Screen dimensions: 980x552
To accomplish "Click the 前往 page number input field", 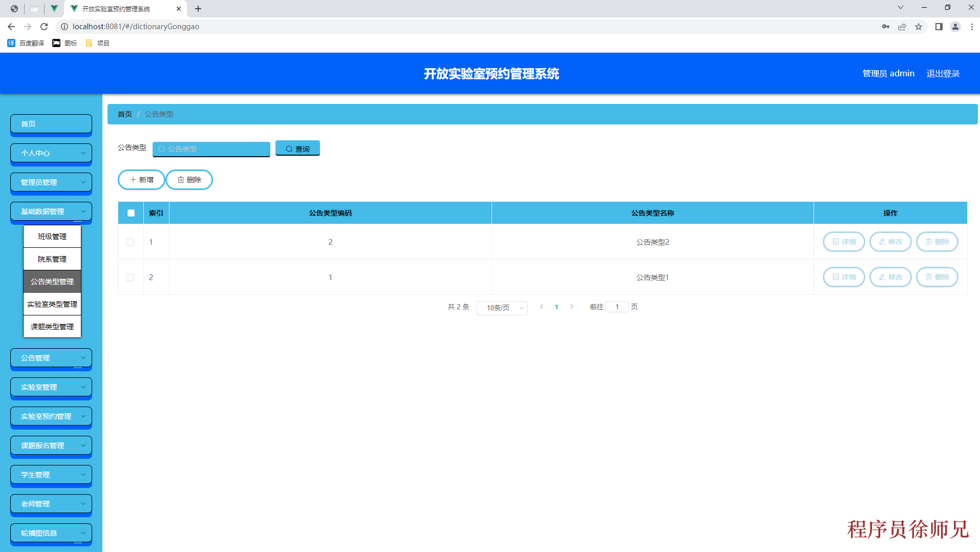I will (617, 307).
